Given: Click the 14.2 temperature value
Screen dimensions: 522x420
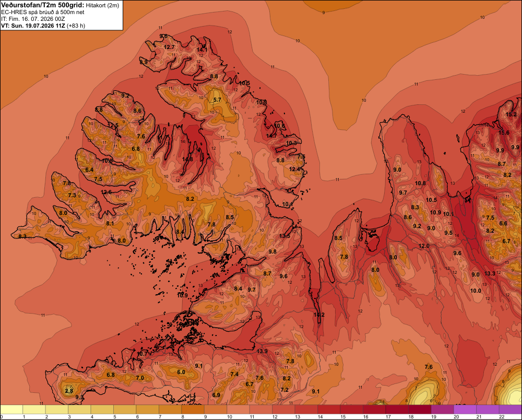Looking at the screenshot, I should 319,315.
